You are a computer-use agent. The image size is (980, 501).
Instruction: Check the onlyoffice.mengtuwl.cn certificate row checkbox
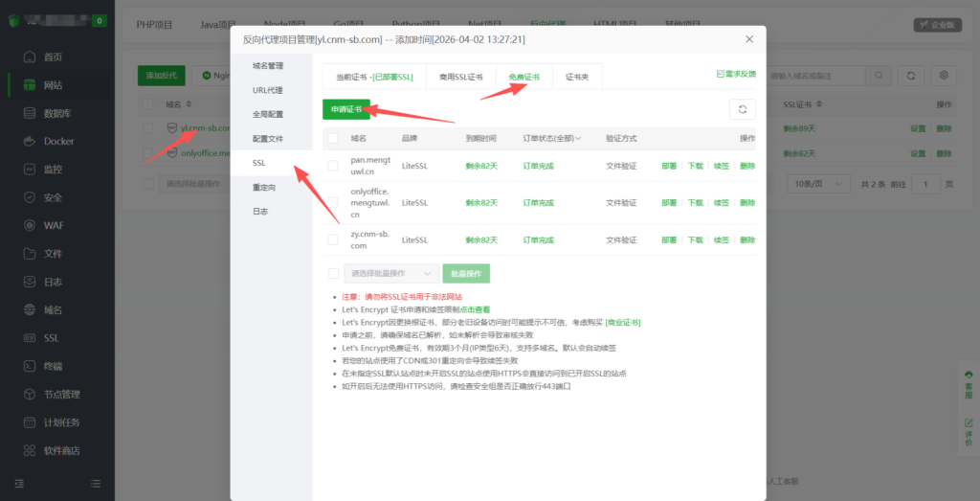click(333, 203)
